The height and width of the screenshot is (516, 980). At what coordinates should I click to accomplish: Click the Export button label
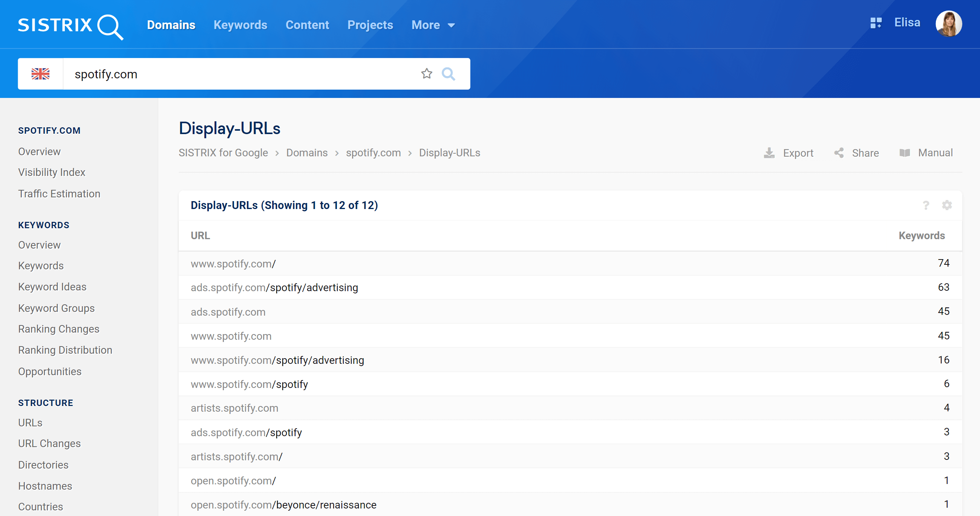798,153
